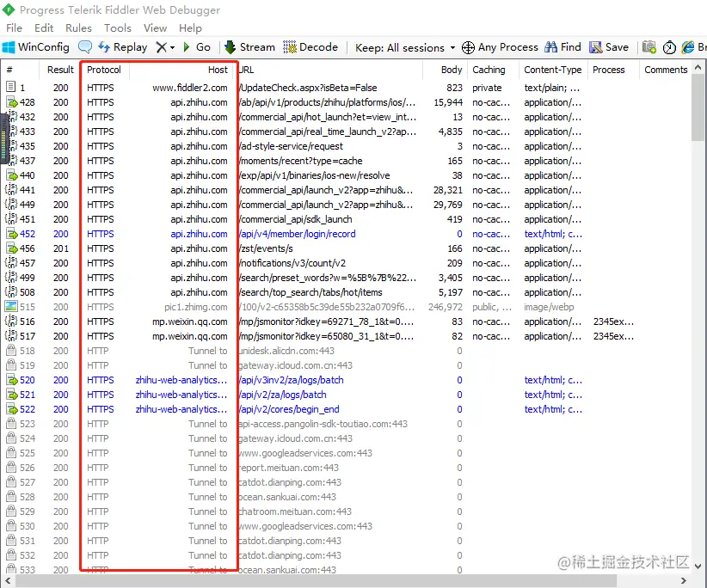Select the /api/v4/member/login/record URL
The width and height of the screenshot is (707, 588).
click(297, 234)
